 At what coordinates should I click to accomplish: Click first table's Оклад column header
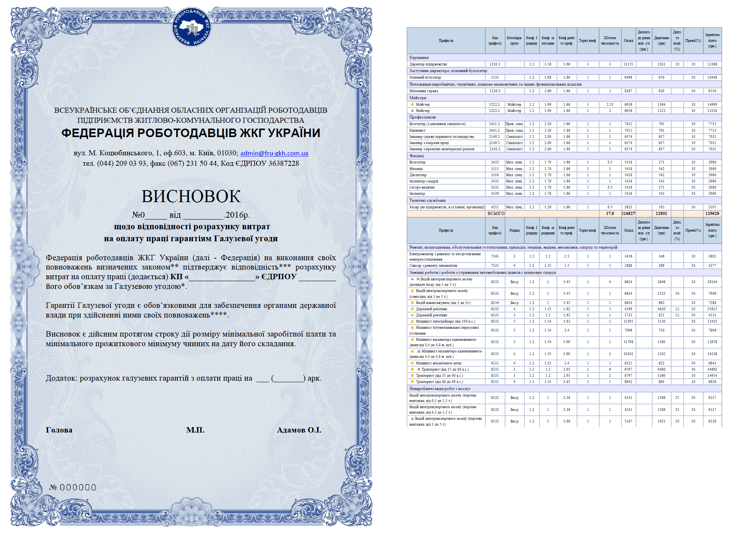[x=628, y=41]
